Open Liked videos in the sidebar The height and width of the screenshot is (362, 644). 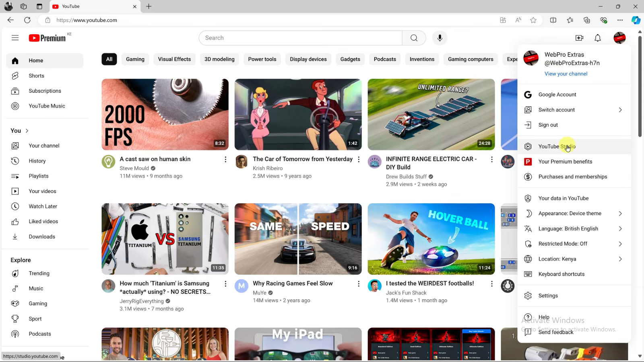45,222
